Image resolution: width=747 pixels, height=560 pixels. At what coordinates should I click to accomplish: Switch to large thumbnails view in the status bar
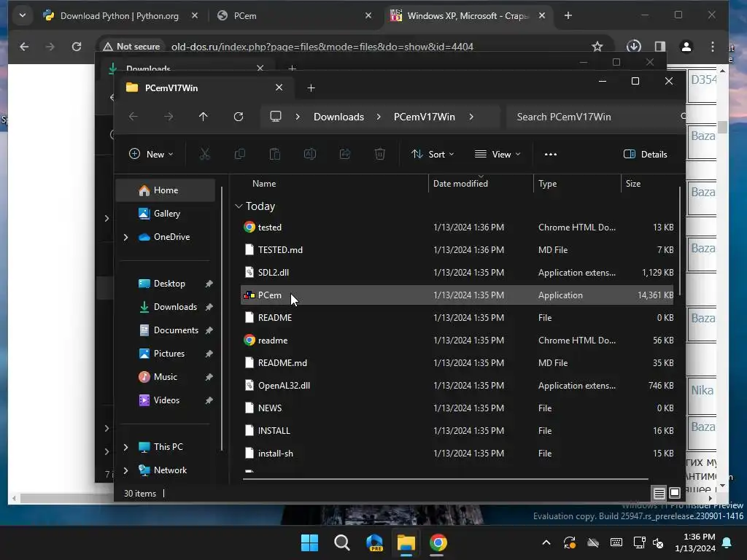(x=675, y=494)
